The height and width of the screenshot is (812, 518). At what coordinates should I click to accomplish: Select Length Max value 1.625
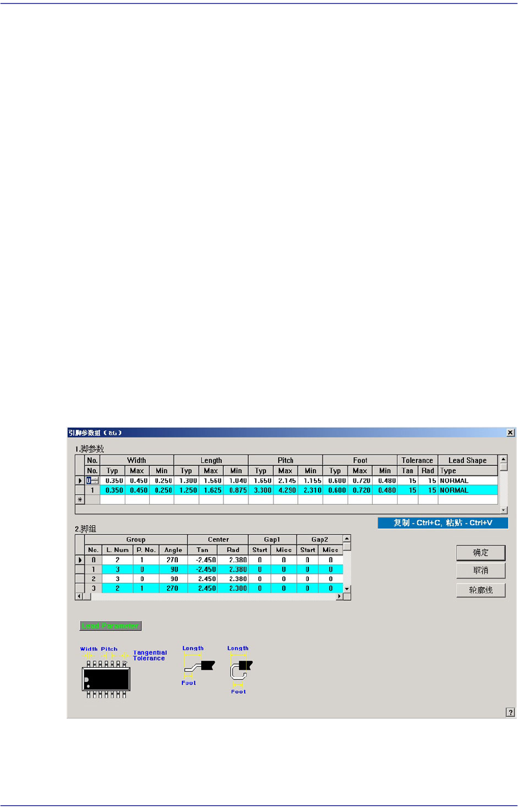click(x=211, y=490)
